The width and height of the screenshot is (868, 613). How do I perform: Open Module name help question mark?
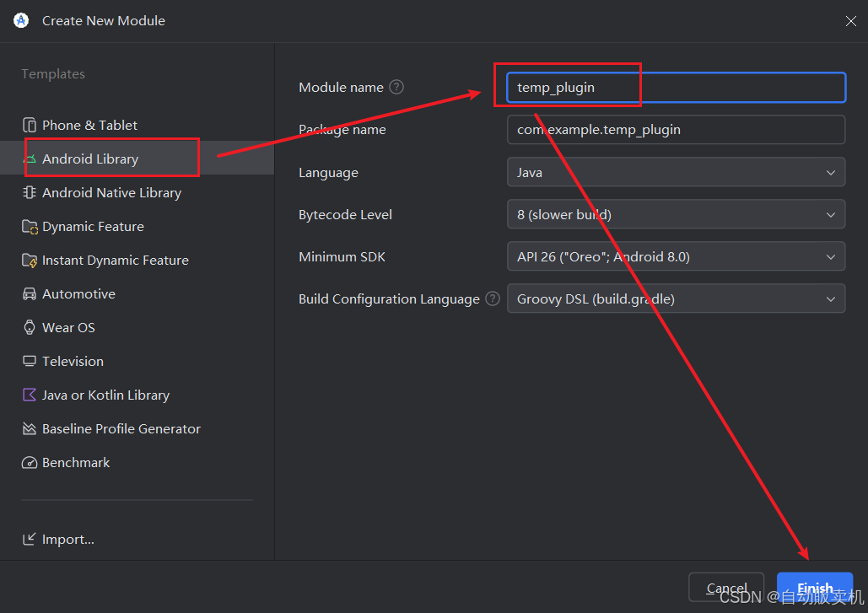coord(396,87)
